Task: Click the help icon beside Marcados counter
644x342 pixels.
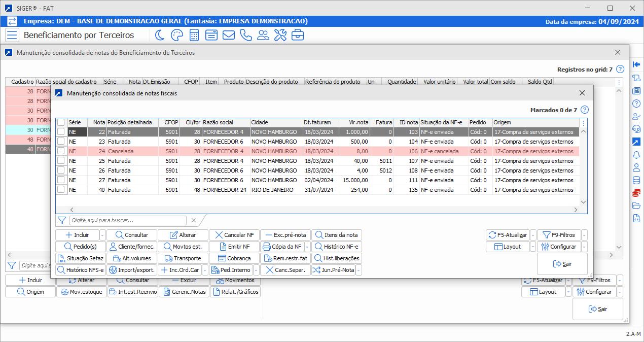Action: tap(585, 110)
